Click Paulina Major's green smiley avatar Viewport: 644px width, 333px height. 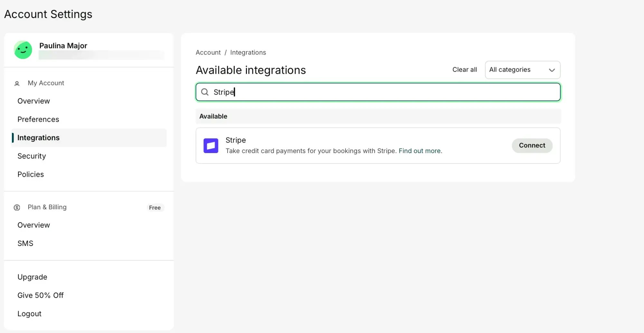pos(23,50)
